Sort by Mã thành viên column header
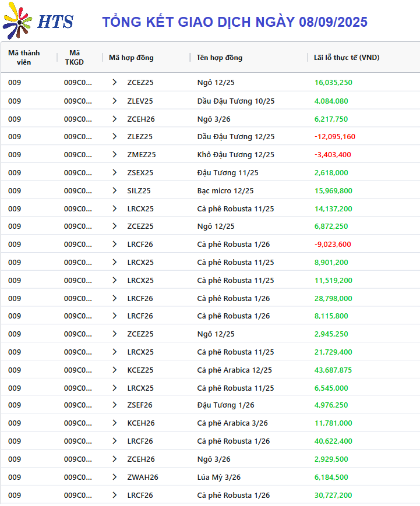This screenshot has width=420, height=506. coord(24,58)
